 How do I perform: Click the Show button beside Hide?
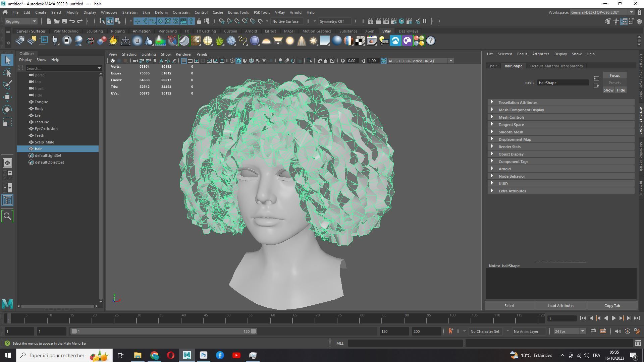click(608, 90)
